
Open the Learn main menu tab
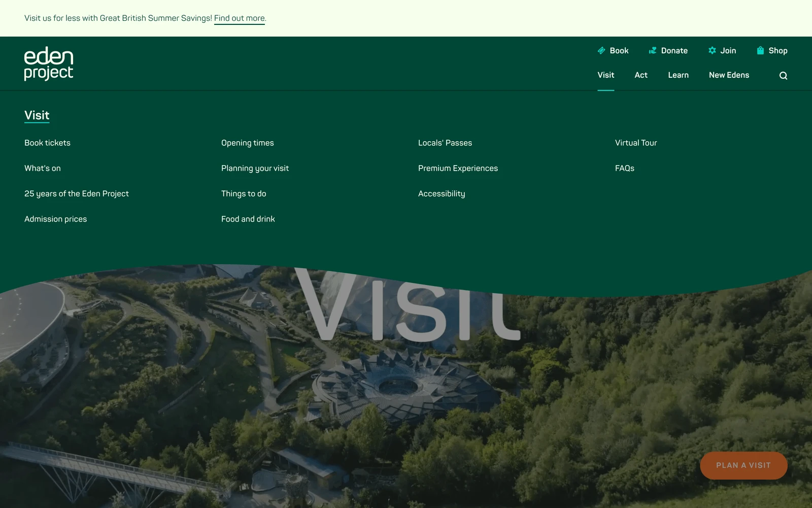(x=678, y=75)
